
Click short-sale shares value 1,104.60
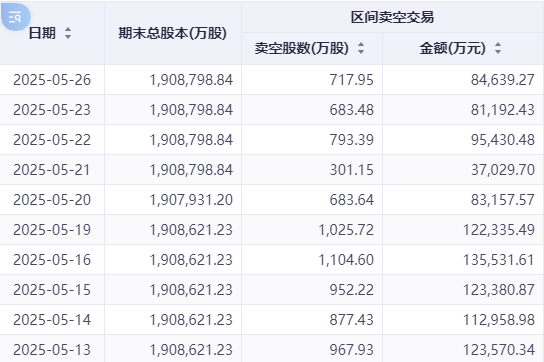click(346, 260)
